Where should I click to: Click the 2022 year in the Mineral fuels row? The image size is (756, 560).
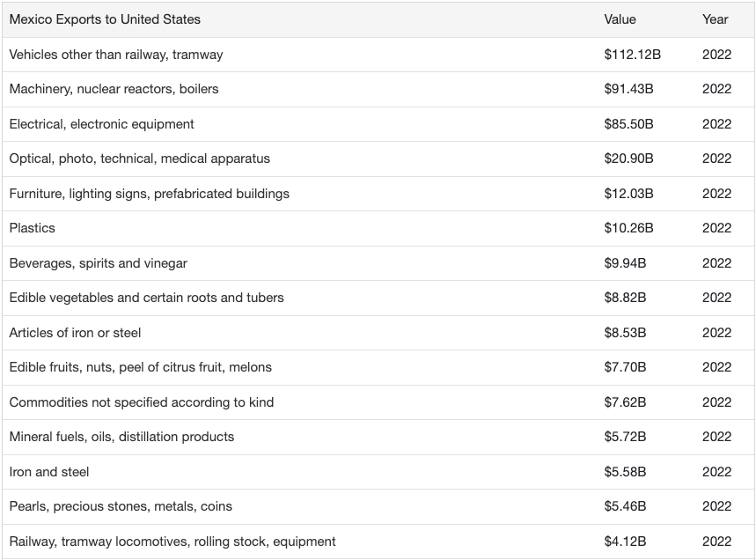tap(716, 437)
